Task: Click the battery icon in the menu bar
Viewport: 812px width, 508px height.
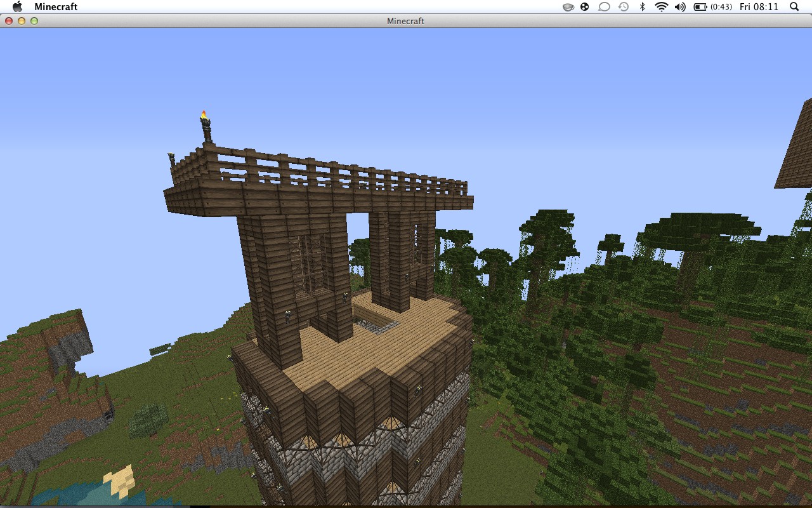Action: tap(700, 7)
